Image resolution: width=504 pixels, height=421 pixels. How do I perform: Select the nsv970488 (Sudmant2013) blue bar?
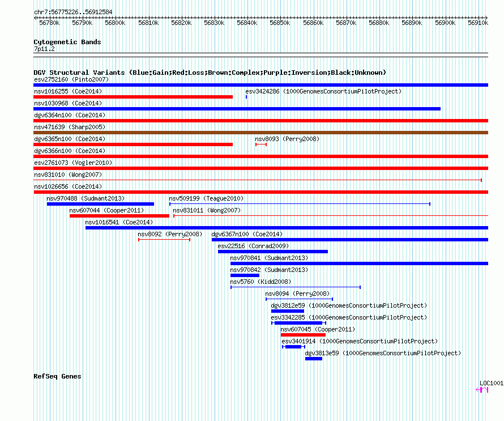click(x=100, y=204)
